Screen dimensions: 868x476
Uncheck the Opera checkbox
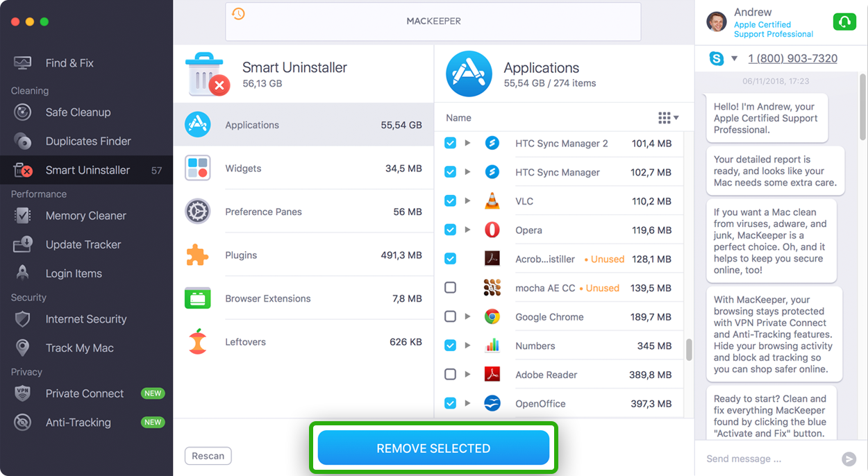point(450,230)
